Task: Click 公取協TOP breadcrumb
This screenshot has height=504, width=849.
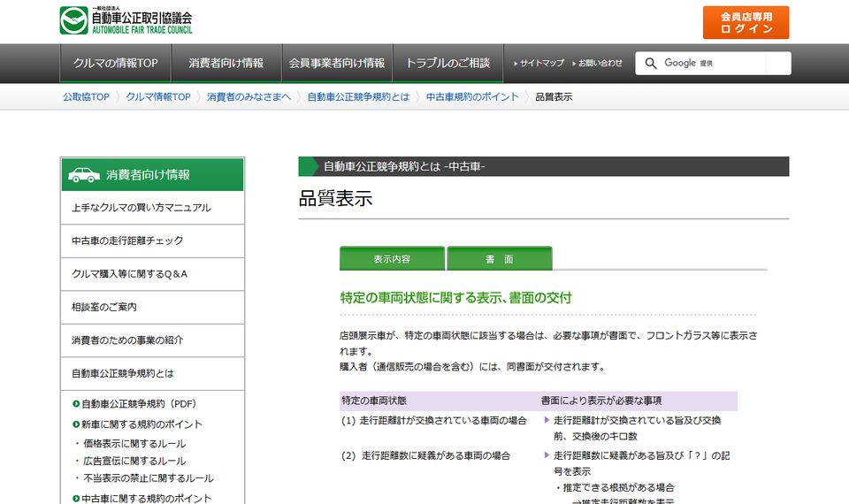Action: coord(86,97)
